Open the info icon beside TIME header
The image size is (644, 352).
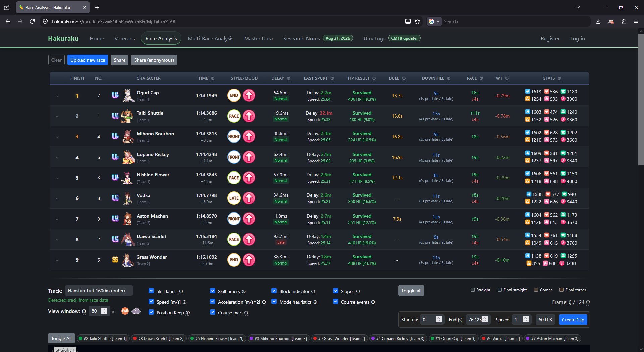click(x=213, y=78)
